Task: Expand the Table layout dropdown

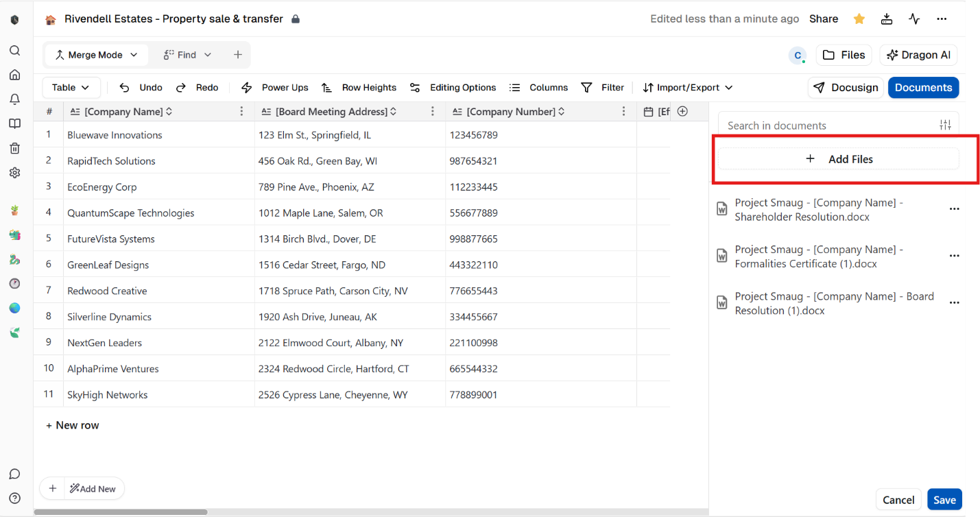Action: pos(71,88)
